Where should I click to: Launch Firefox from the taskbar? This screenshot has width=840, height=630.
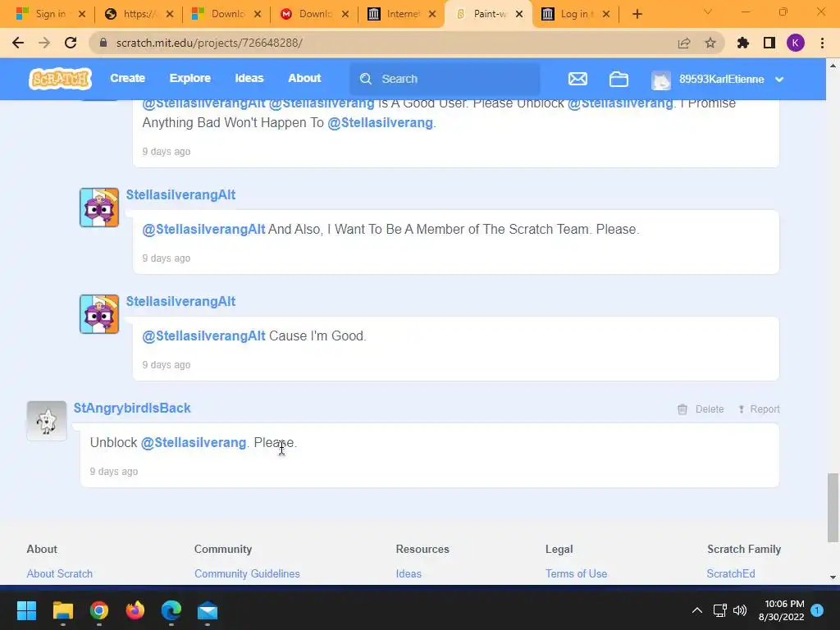(x=135, y=610)
